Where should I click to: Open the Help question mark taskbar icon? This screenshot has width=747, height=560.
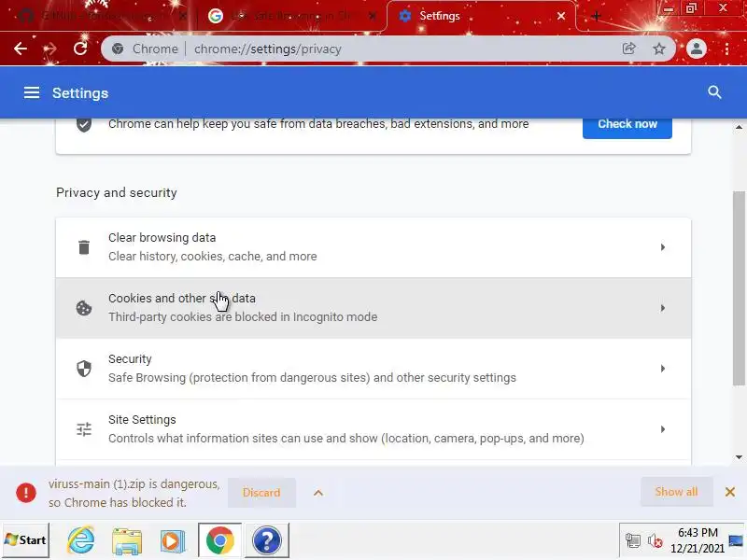[267, 540]
